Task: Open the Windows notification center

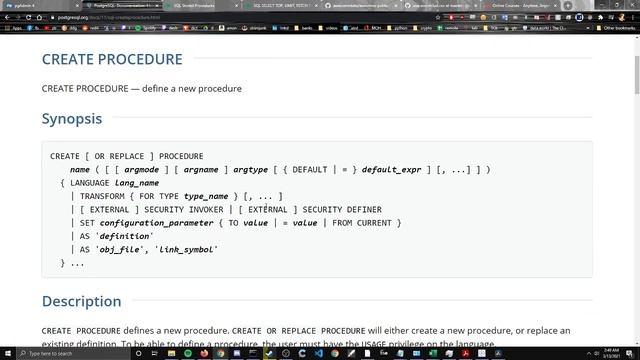Action: point(629,353)
